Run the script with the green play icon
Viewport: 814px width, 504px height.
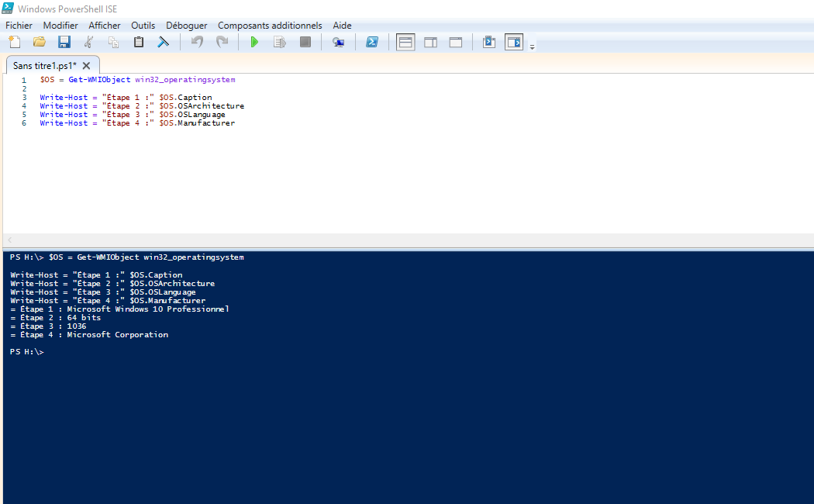(x=254, y=42)
